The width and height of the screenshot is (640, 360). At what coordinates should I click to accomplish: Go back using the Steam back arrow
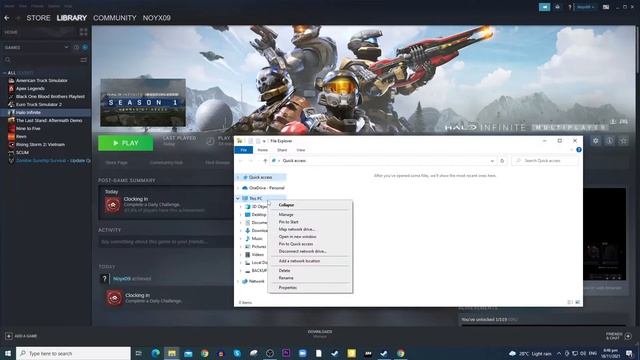click(7, 18)
